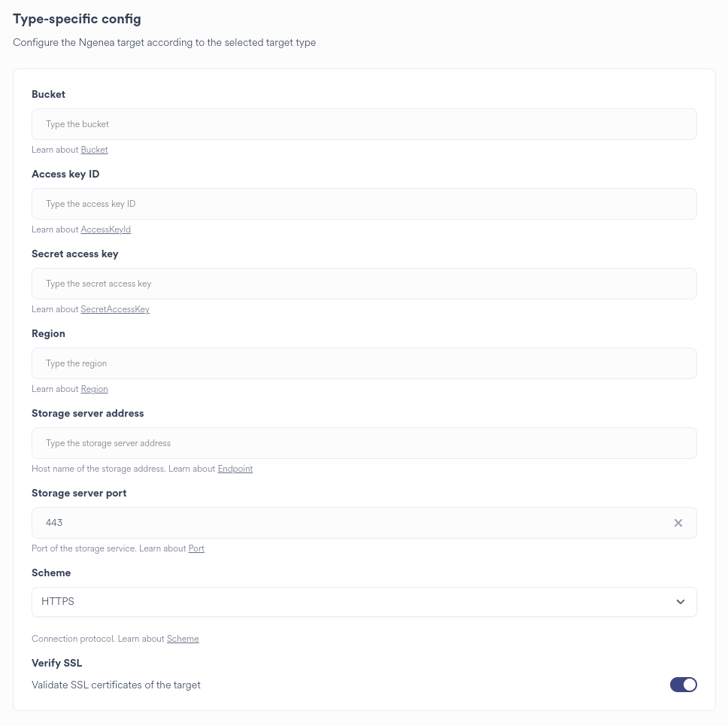
Task: Click into the Bucket input field
Action: coord(364,124)
